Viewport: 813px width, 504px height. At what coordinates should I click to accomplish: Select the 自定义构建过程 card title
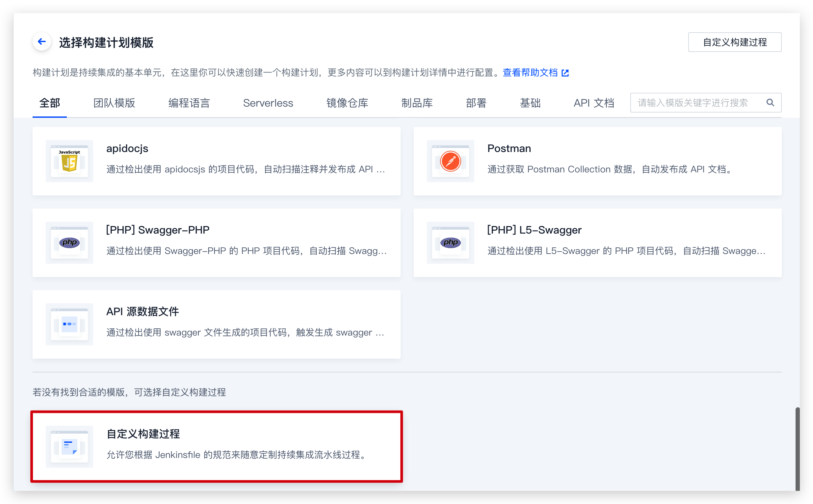(x=143, y=434)
